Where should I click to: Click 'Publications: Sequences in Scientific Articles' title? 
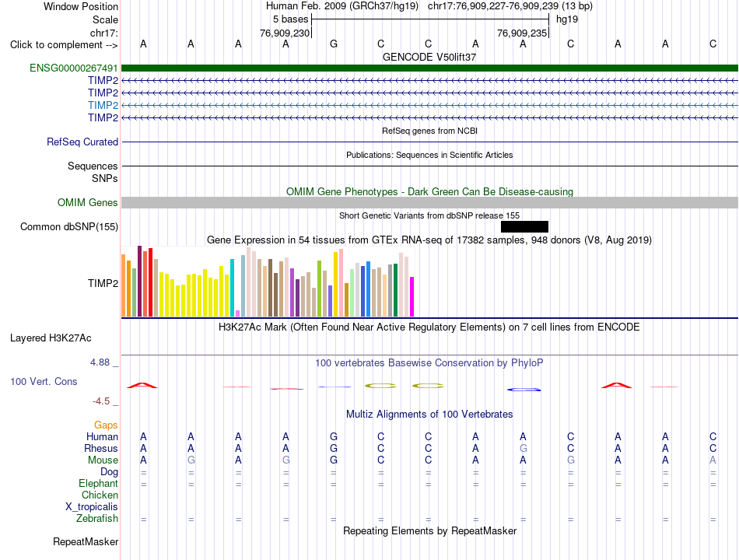click(x=429, y=155)
